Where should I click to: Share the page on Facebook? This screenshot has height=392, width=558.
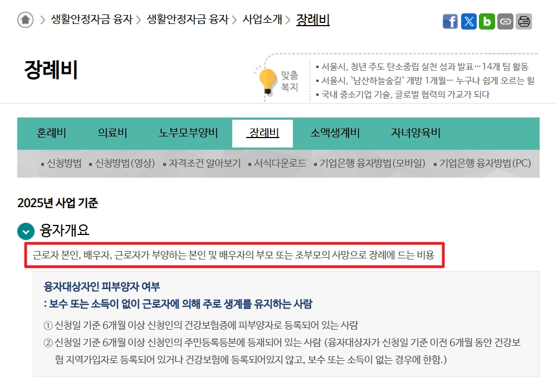450,21
